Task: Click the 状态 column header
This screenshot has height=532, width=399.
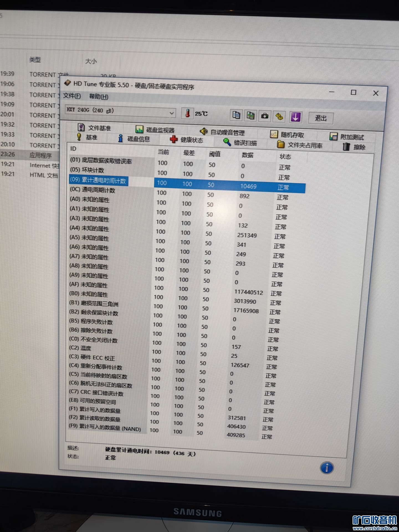Action: click(285, 157)
